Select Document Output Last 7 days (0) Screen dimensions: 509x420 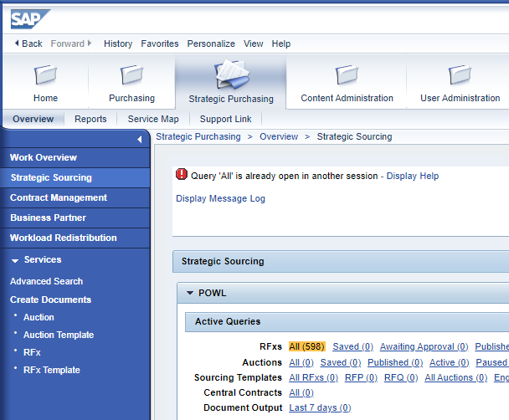(x=320, y=407)
